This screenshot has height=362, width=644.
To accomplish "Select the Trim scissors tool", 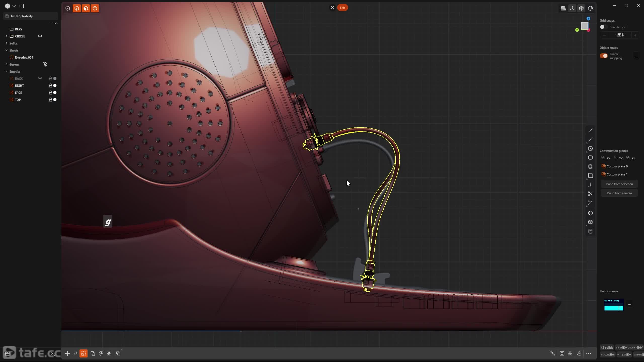I will click(590, 194).
